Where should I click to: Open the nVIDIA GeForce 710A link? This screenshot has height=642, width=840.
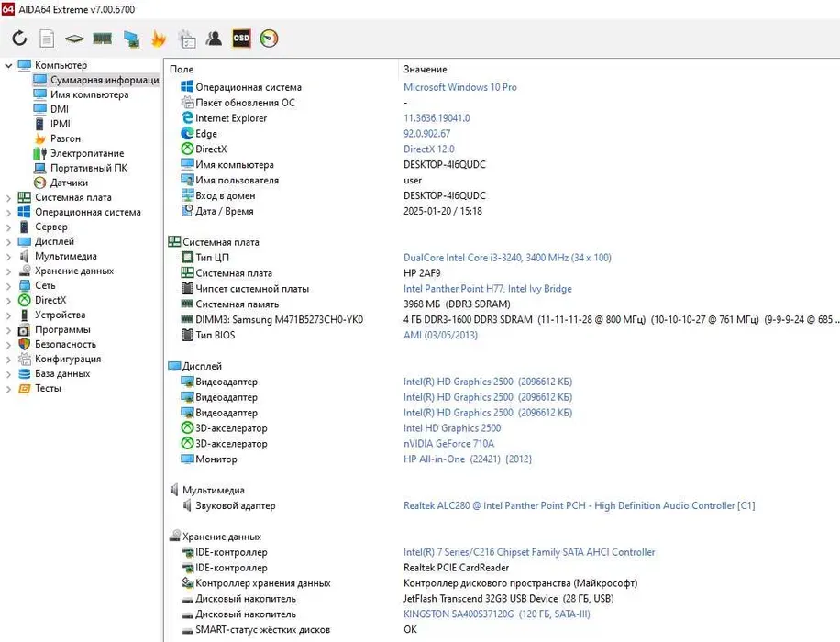[x=449, y=443]
